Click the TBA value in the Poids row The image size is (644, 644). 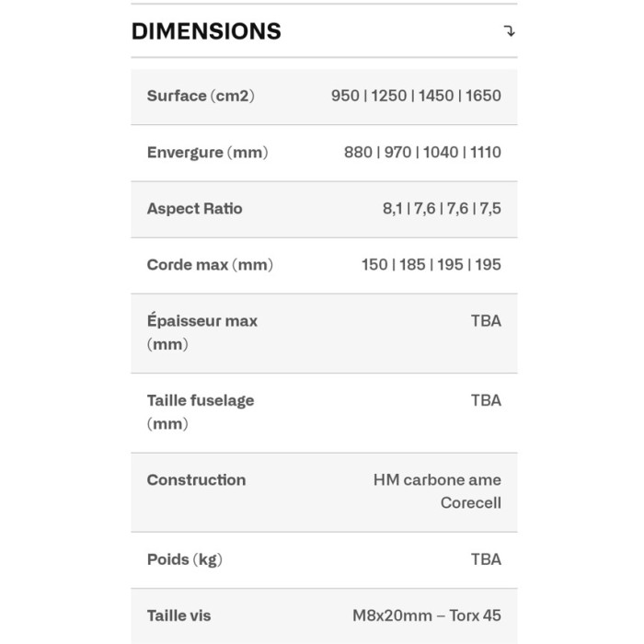coord(486,559)
